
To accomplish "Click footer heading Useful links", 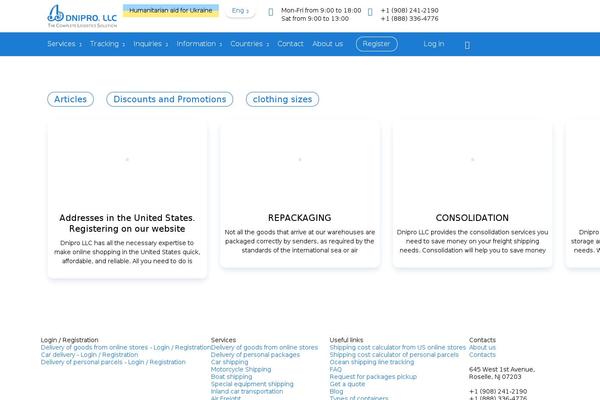I will tap(346, 340).
